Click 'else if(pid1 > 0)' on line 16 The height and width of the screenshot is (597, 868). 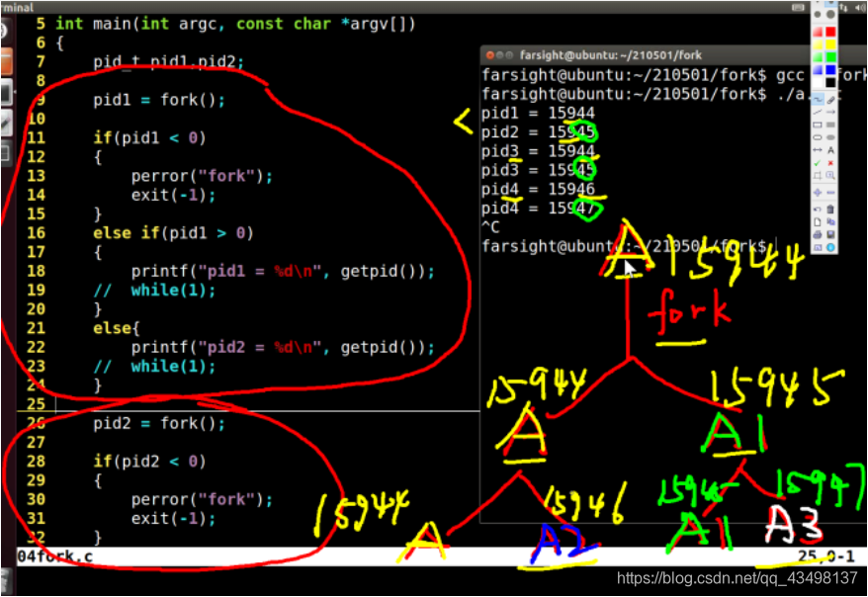(173, 233)
